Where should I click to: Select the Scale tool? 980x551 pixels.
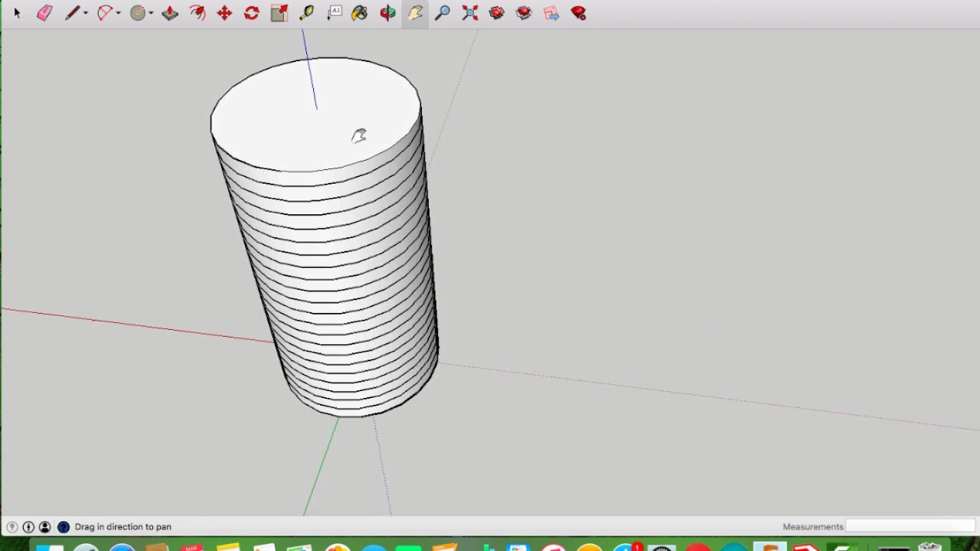coord(279,13)
